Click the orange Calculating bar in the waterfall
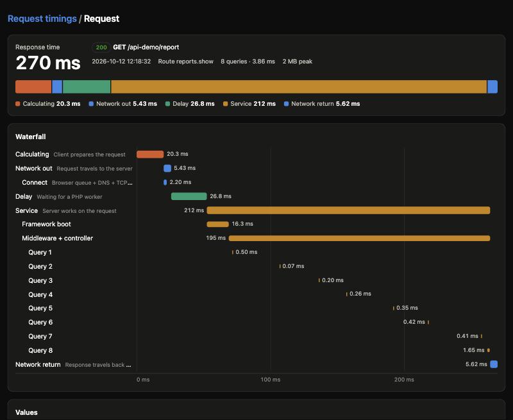 pos(150,155)
